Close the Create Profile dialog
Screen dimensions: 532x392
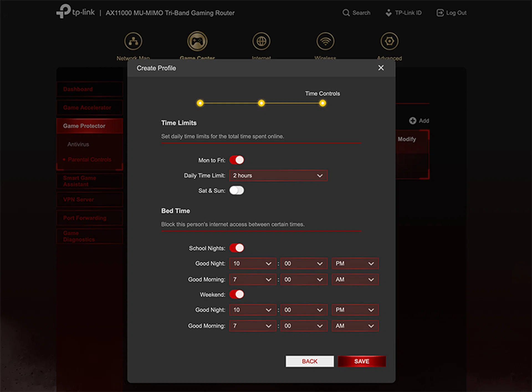point(381,68)
